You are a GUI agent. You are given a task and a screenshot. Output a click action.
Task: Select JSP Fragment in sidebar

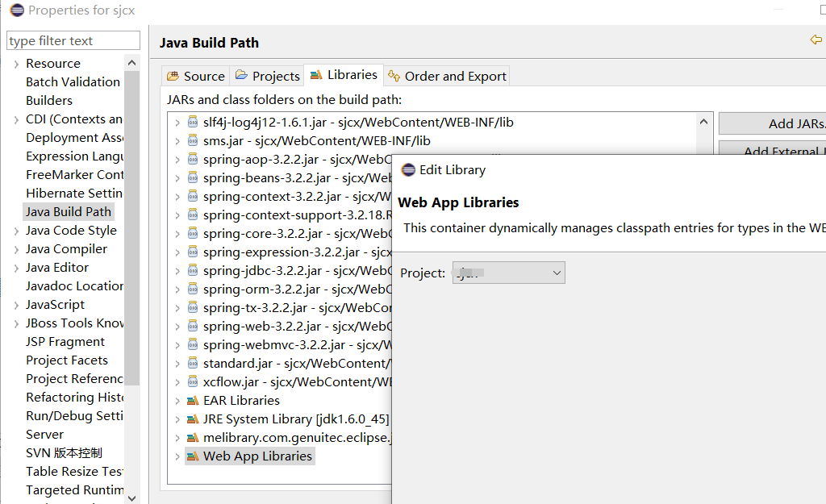click(65, 342)
